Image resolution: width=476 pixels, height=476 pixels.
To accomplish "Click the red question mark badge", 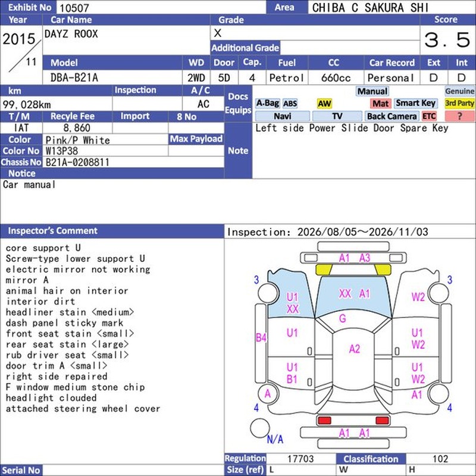I will (459, 116).
